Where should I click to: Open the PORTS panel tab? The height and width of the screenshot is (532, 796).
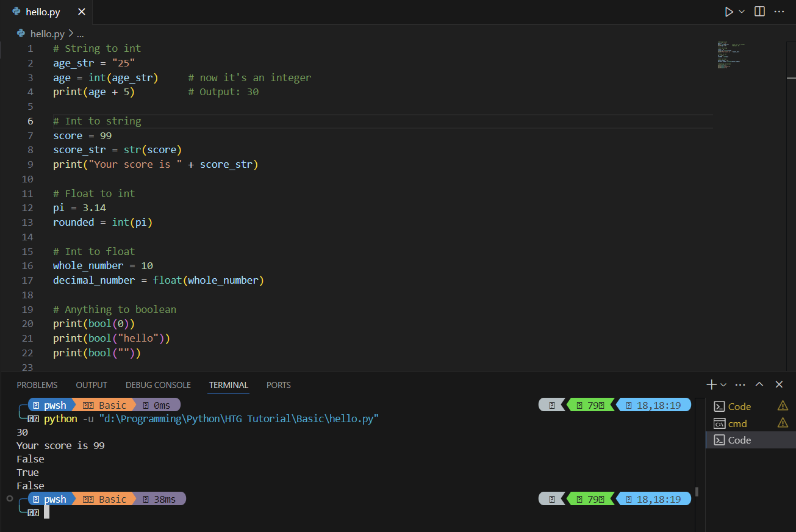click(x=278, y=385)
